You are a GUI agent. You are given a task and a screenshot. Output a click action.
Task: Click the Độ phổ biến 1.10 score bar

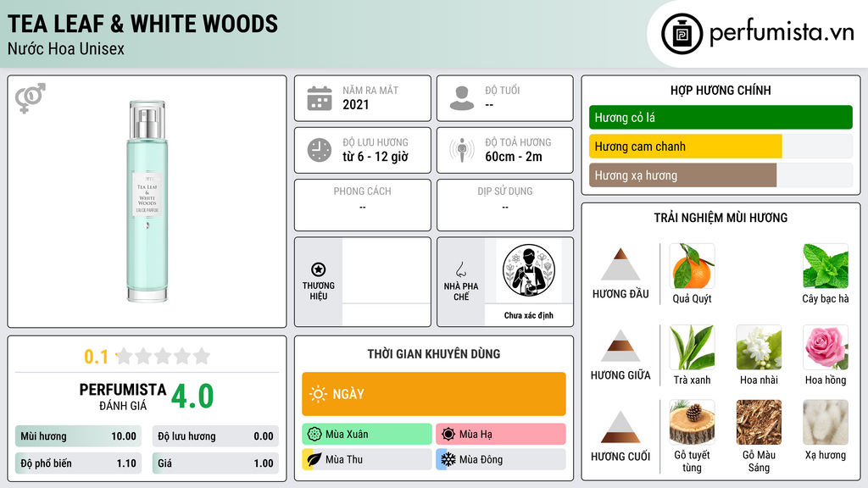tap(78, 463)
